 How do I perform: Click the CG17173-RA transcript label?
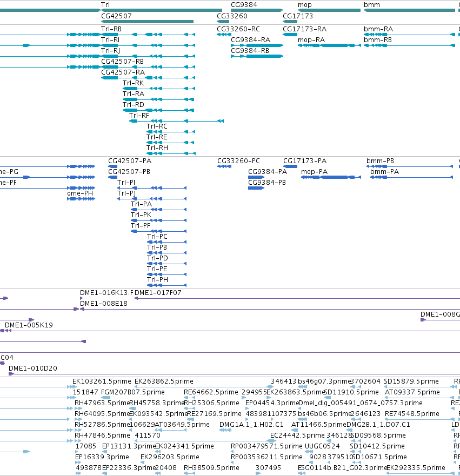[304, 29]
